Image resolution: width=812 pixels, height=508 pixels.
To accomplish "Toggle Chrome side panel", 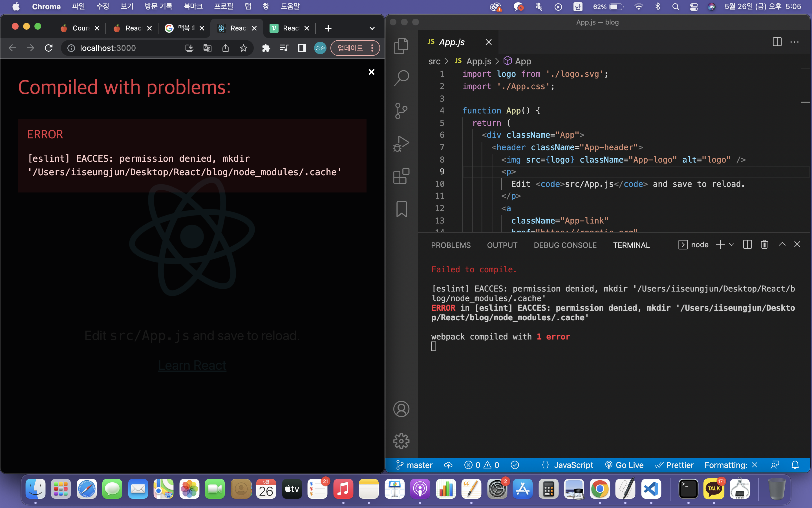I will click(302, 48).
